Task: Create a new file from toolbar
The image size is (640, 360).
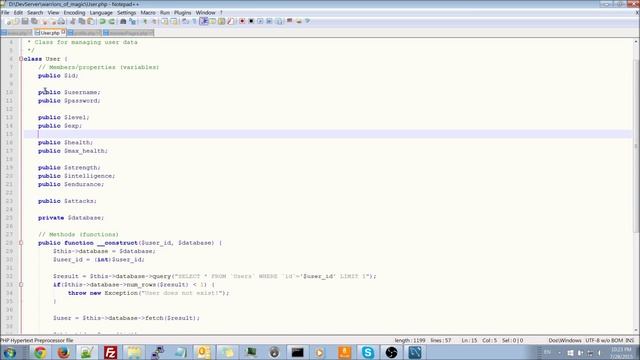Action: tap(9, 21)
